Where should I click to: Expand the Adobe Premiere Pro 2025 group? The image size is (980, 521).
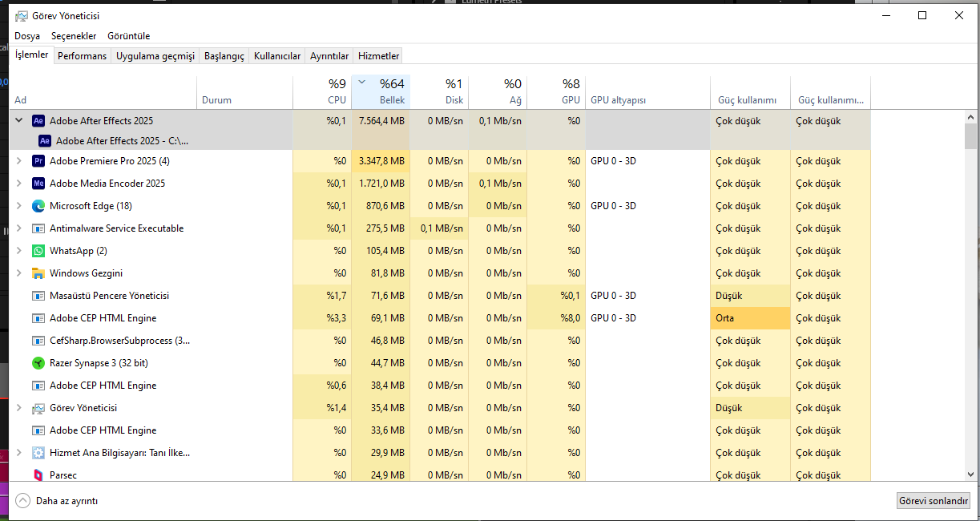tap(19, 161)
